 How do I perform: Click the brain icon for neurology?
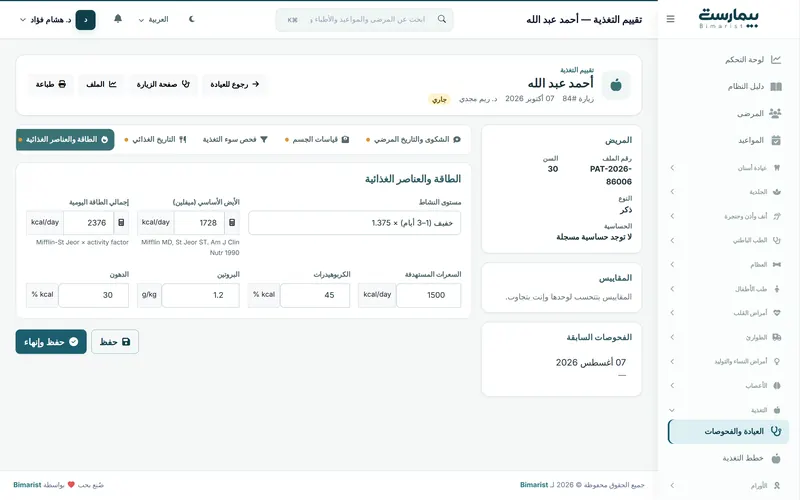click(777, 386)
